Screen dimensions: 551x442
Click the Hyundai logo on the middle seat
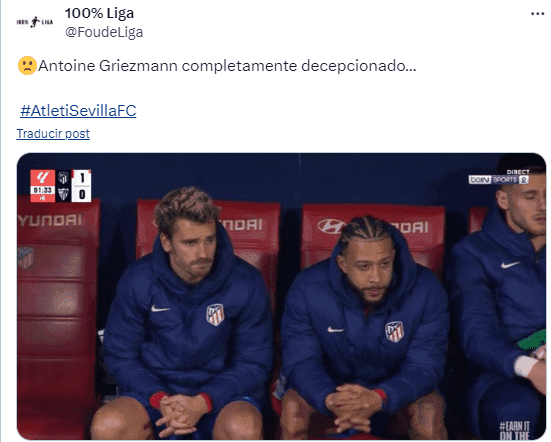330,226
